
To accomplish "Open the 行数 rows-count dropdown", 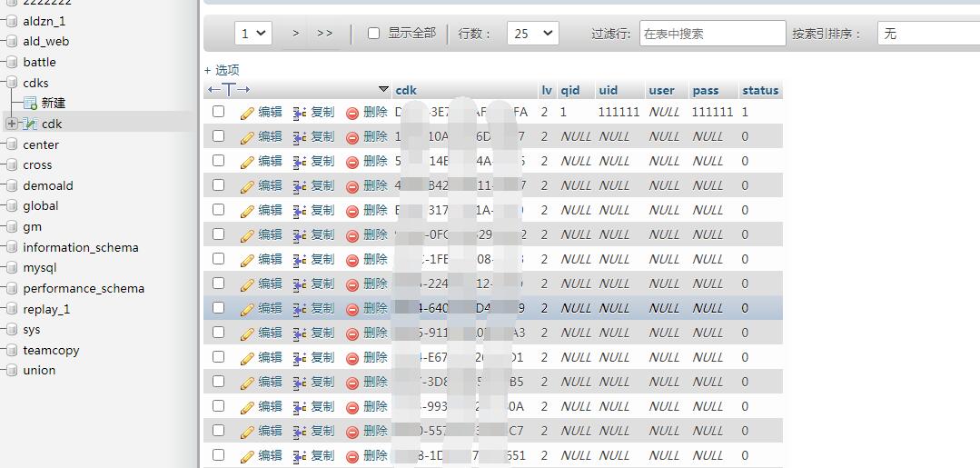I will (532, 34).
